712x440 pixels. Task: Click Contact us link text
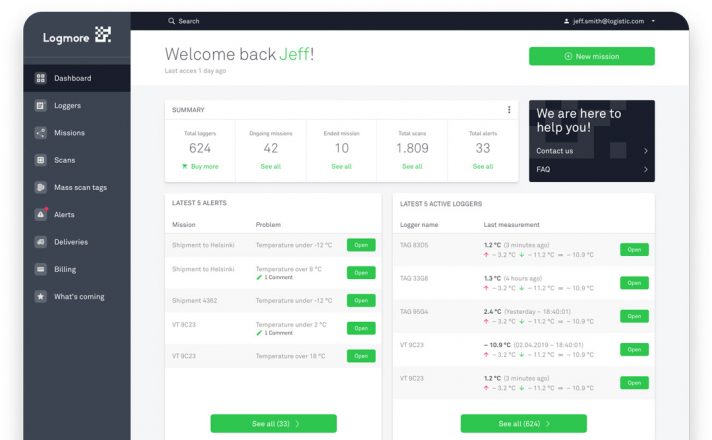pos(554,151)
